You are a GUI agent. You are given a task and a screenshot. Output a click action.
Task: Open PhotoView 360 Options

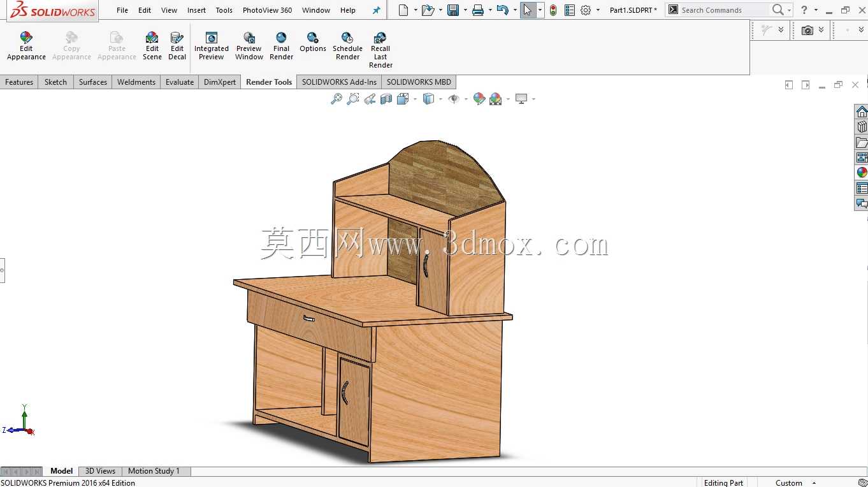click(x=313, y=42)
